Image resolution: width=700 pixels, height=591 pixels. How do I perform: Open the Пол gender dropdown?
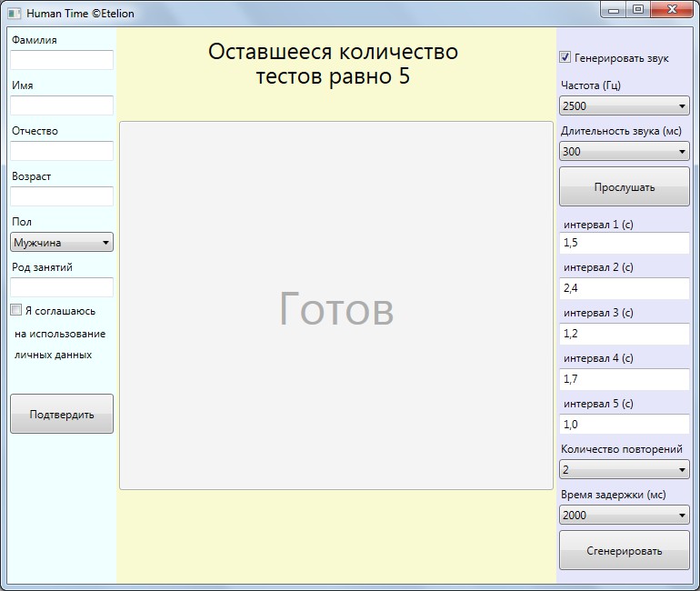[62, 243]
